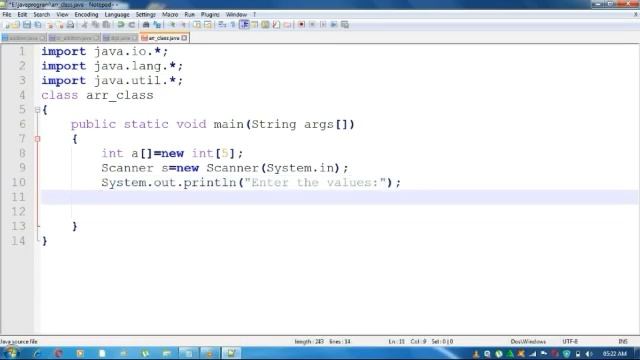
Task: Toggle synchronized vertical scrolling icon
Action: coord(197,25)
